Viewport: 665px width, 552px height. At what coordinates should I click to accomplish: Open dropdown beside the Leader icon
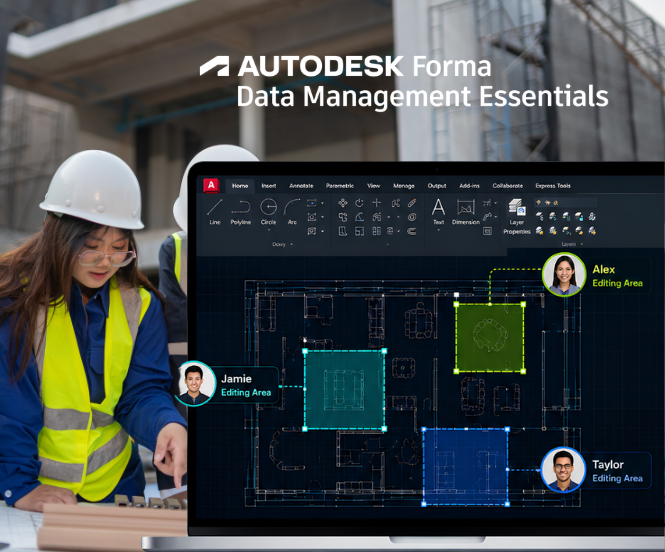point(496,217)
